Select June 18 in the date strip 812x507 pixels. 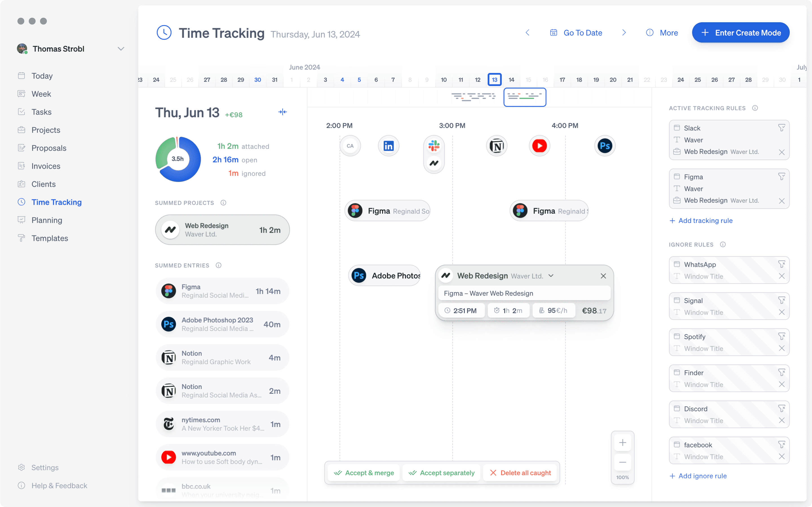click(x=579, y=80)
